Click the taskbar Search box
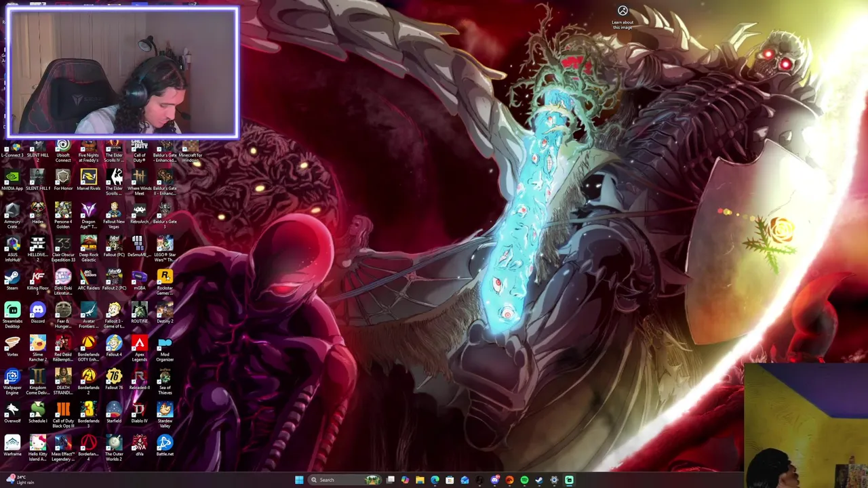 click(x=344, y=480)
